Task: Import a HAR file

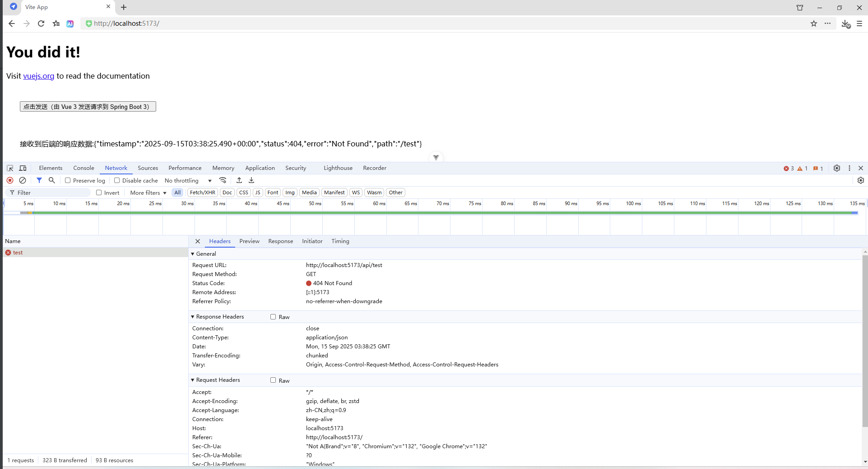Action: pyautogui.click(x=239, y=180)
